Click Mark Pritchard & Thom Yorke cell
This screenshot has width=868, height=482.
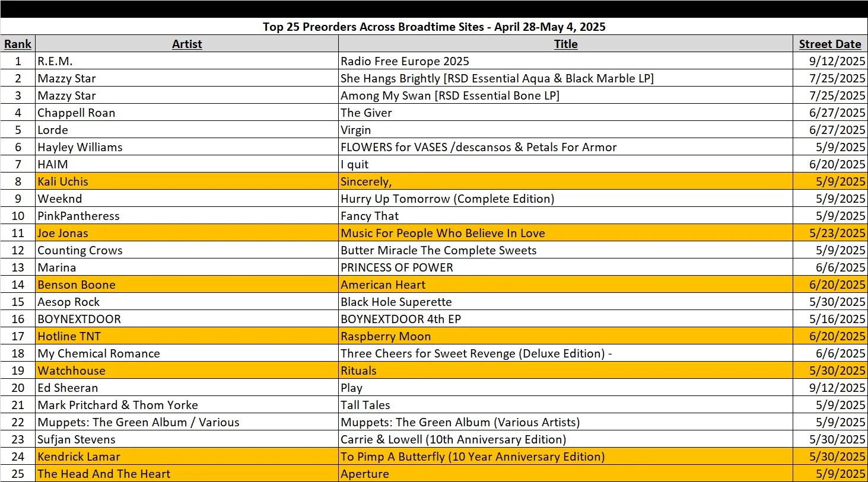point(187,405)
